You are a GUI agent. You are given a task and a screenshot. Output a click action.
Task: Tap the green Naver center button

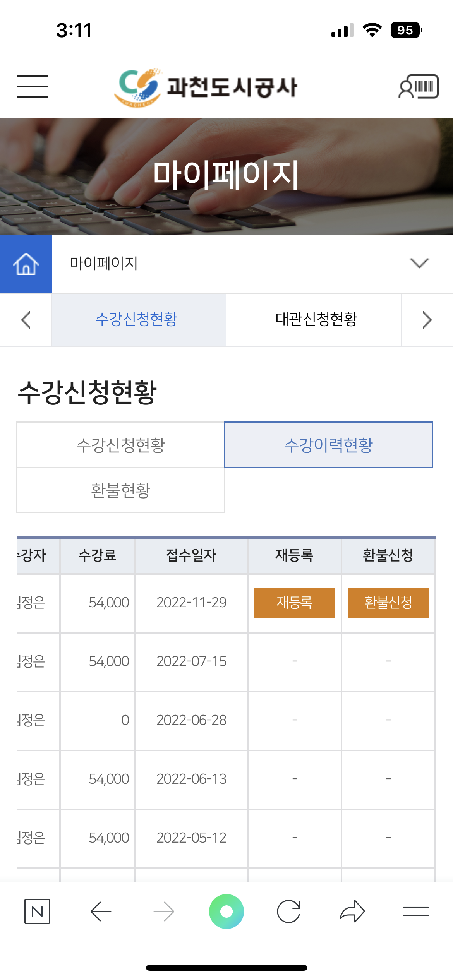pos(226,911)
